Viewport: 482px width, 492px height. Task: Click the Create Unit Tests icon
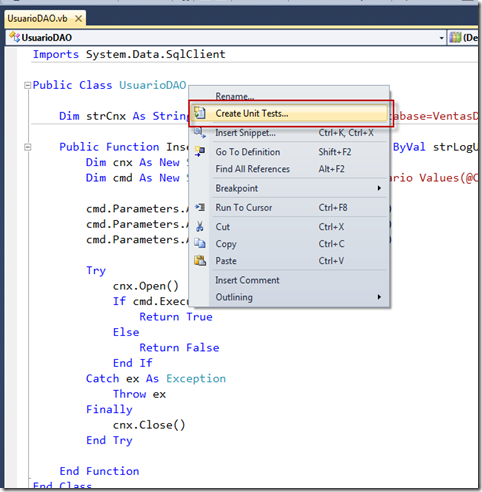[200, 113]
